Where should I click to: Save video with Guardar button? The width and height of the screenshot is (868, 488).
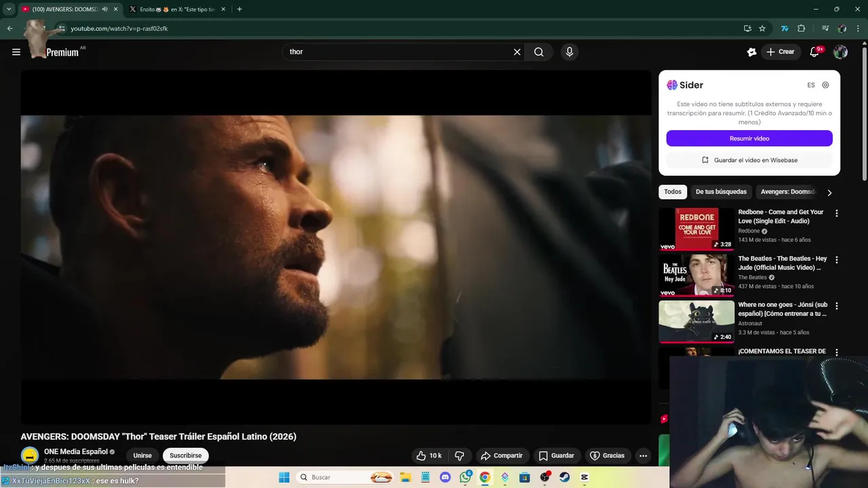(556, 455)
